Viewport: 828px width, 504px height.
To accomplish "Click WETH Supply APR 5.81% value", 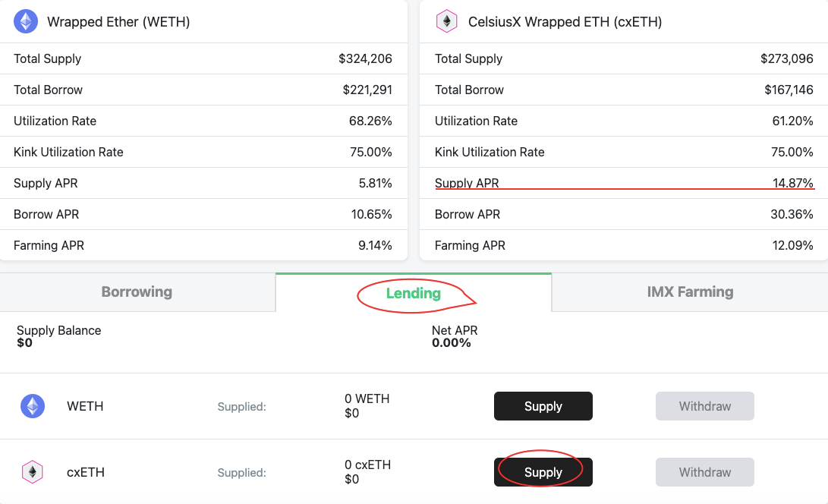I will (371, 183).
